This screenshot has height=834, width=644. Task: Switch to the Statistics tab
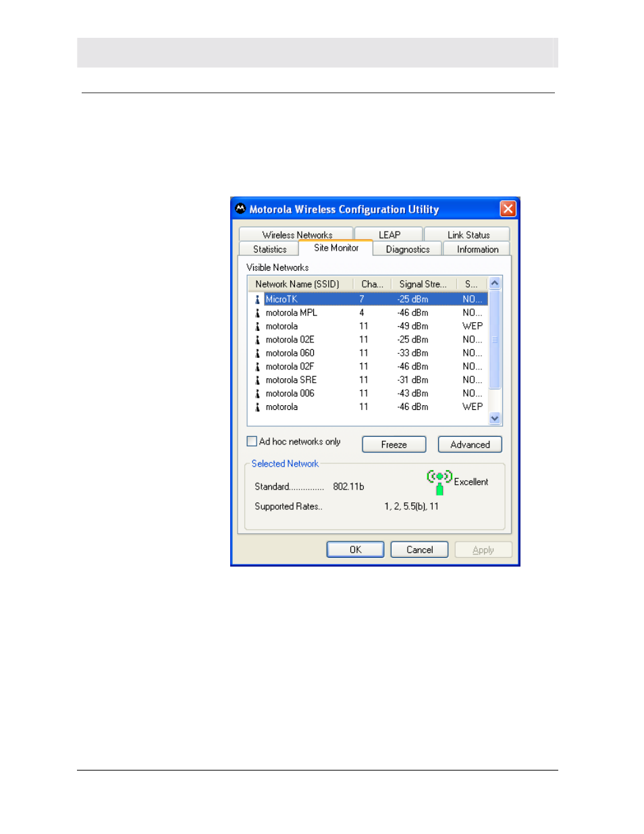(269, 249)
